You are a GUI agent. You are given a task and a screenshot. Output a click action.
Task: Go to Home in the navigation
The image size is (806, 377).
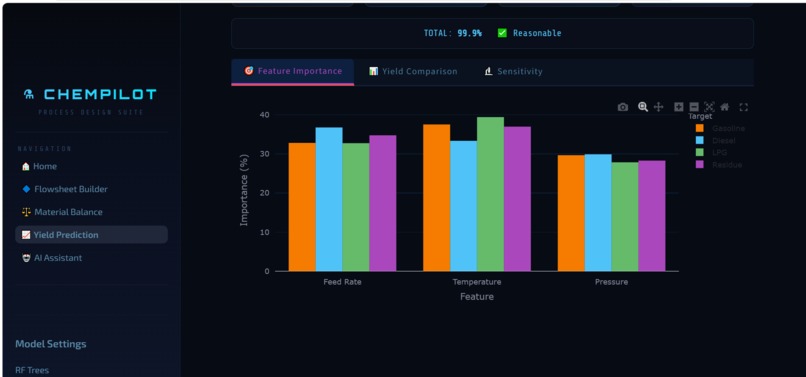coord(91,167)
